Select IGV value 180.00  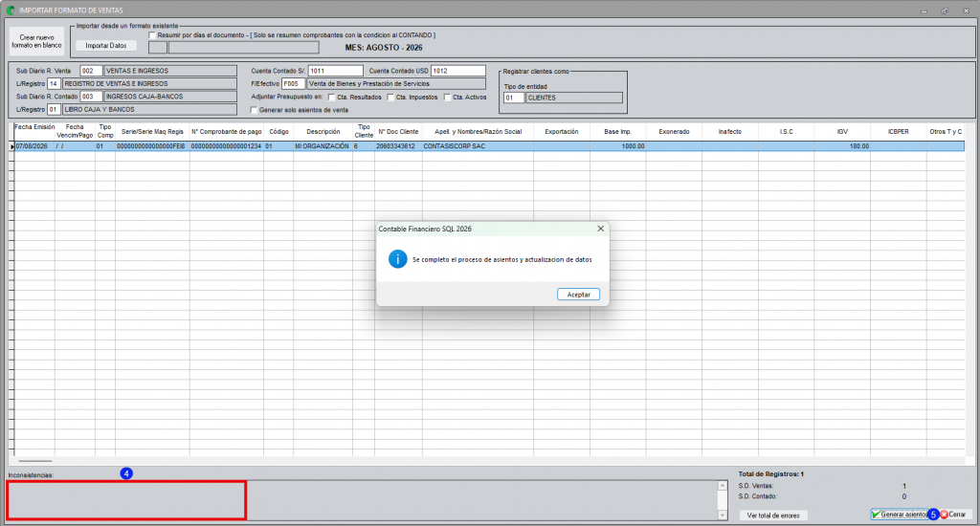(842, 146)
